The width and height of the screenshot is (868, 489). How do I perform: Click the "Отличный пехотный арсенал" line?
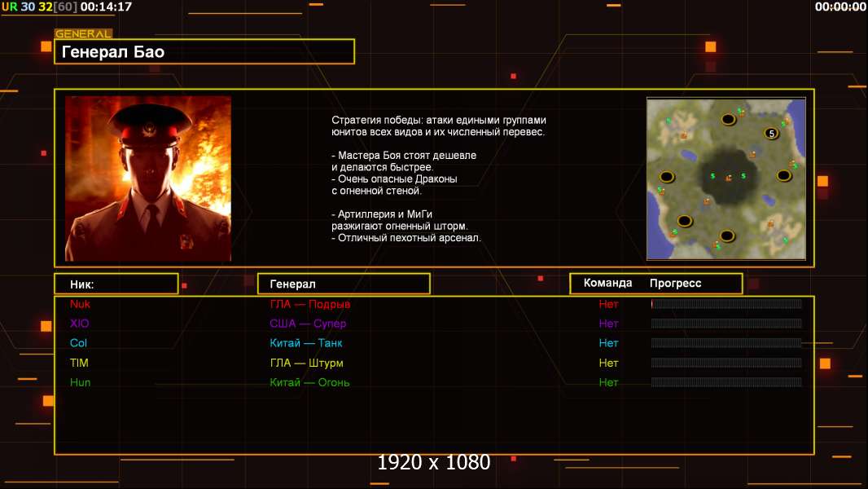tap(406, 238)
